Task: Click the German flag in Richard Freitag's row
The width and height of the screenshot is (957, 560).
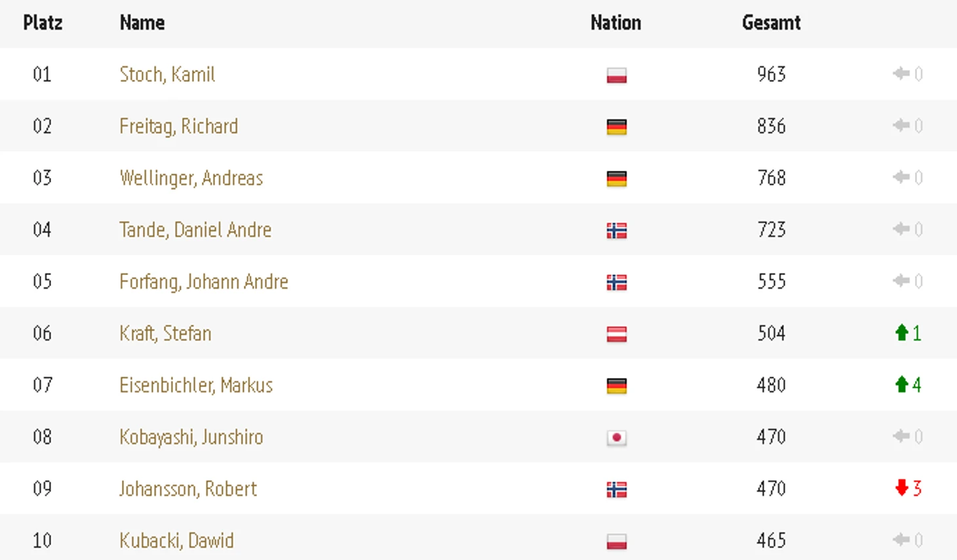Action: [616, 127]
